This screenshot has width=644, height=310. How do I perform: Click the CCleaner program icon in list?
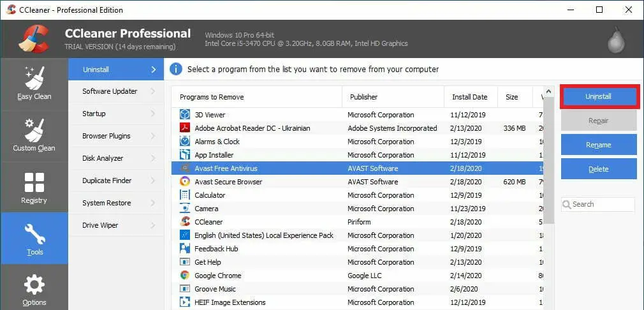point(185,222)
